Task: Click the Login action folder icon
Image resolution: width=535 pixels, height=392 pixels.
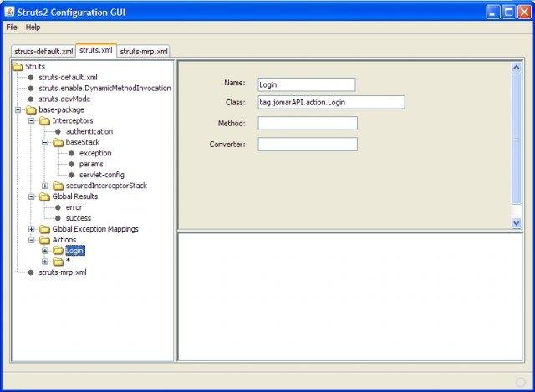Action: coord(59,251)
